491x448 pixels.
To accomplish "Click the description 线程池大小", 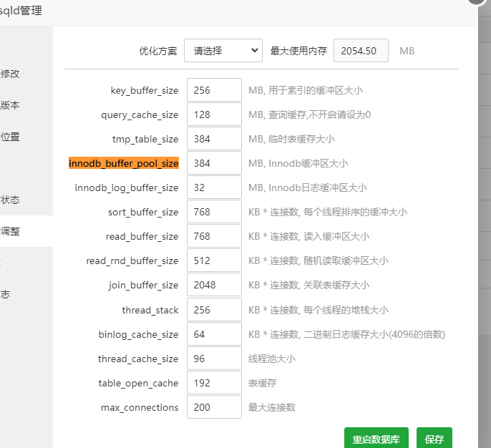I will coord(272,359).
